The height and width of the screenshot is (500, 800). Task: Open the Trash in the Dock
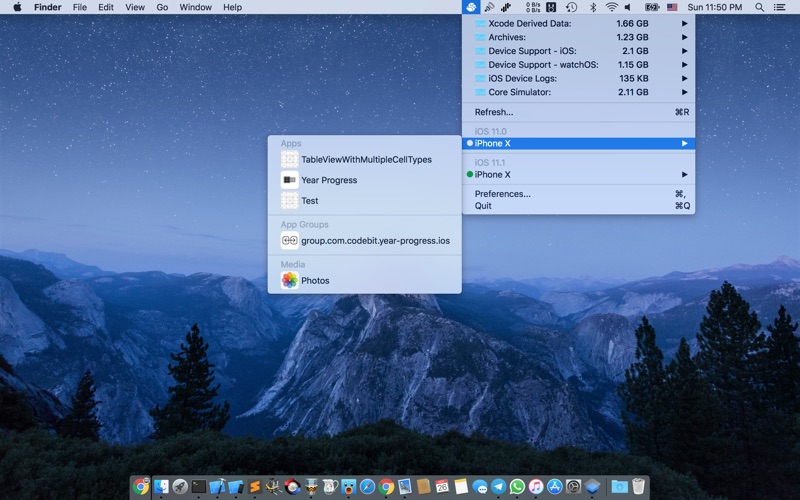pyautogui.click(x=638, y=486)
